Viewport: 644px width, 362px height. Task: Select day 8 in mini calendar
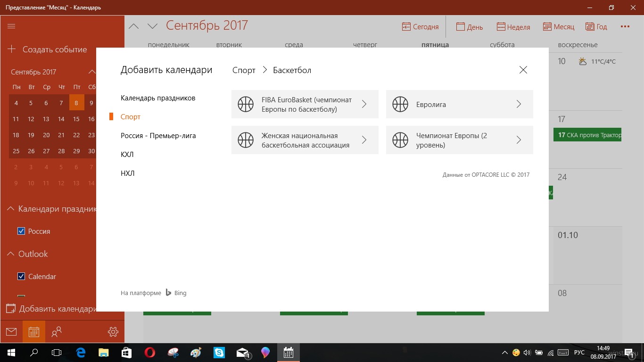tap(76, 103)
